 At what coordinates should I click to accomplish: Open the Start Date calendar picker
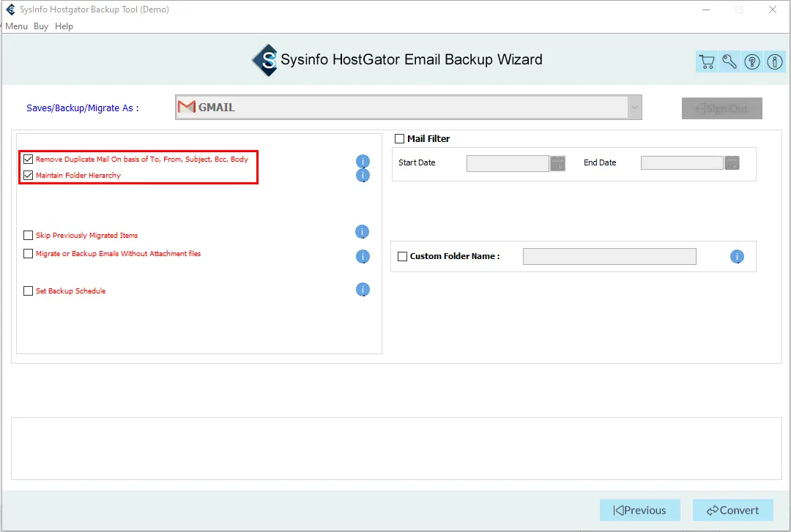click(x=558, y=163)
